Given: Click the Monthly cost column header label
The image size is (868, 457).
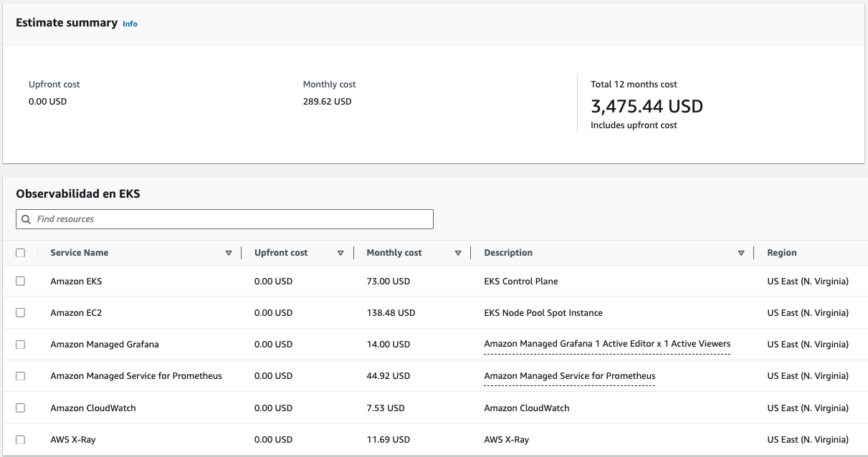Looking at the screenshot, I should tap(394, 253).
